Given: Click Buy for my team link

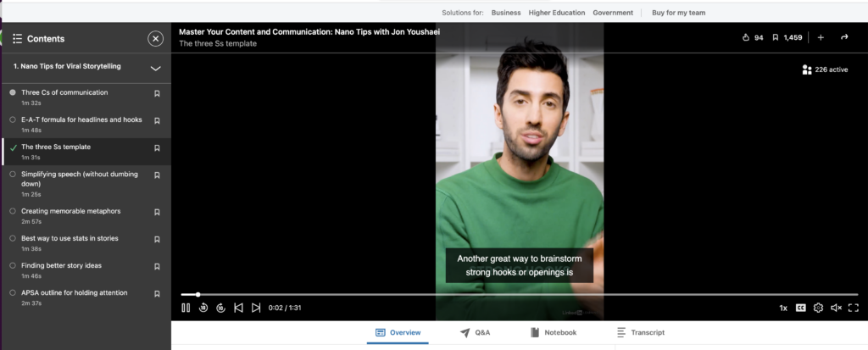Looking at the screenshot, I should (x=678, y=13).
